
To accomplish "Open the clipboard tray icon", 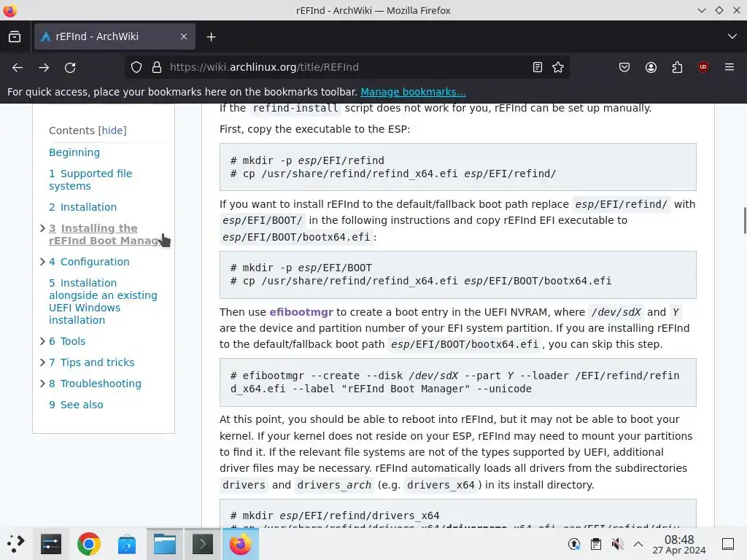I will click(595, 544).
